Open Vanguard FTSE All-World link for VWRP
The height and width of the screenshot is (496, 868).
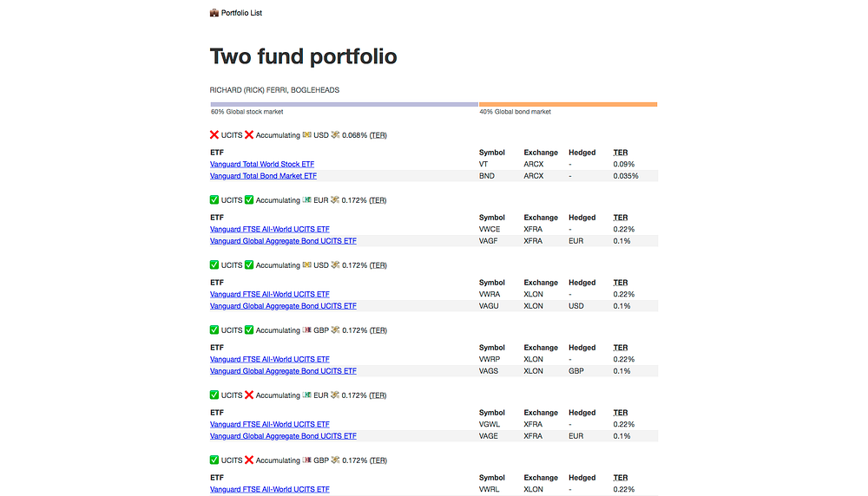point(270,359)
